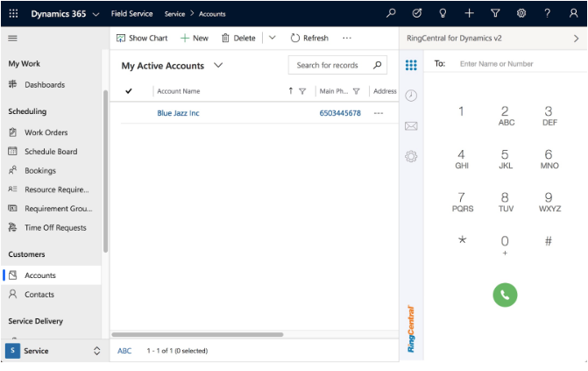Click the Refresh button
Screen dimensions: 588x371
(x=309, y=38)
